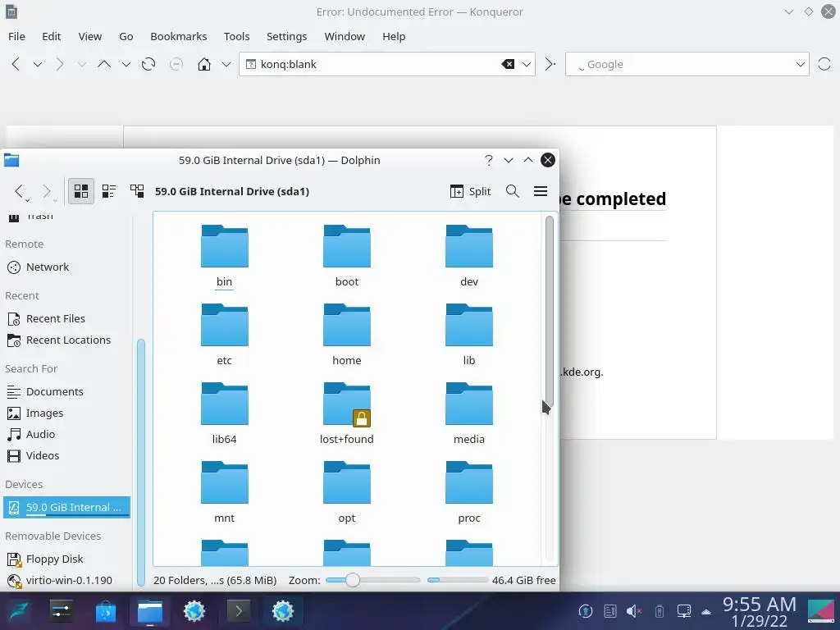This screenshot has width=840, height=630.
Task: Go forward in Dolphin
Action: pos(47,191)
